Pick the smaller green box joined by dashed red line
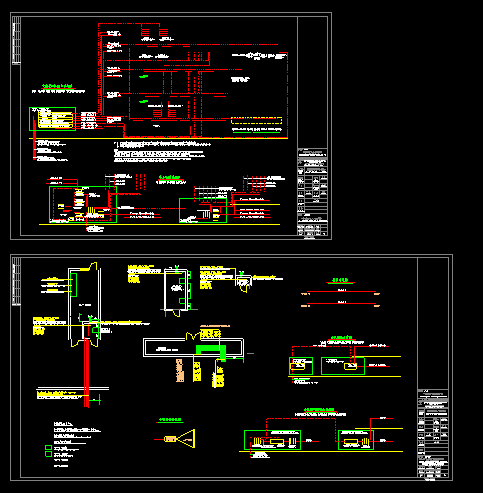Viewport: 483px width, 493px height. pyautogui.click(x=301, y=366)
